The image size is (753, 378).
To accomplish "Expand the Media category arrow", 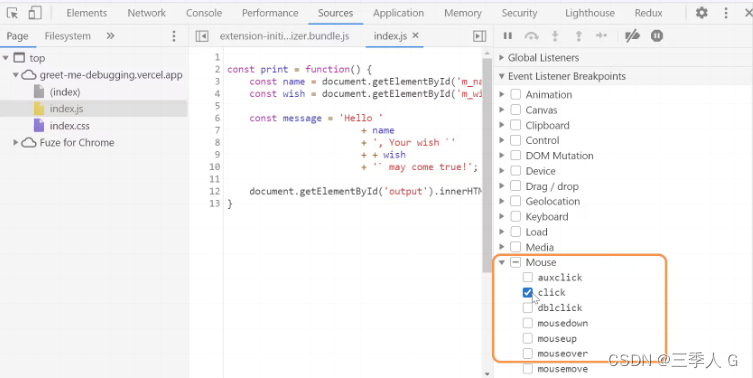I will click(501, 247).
